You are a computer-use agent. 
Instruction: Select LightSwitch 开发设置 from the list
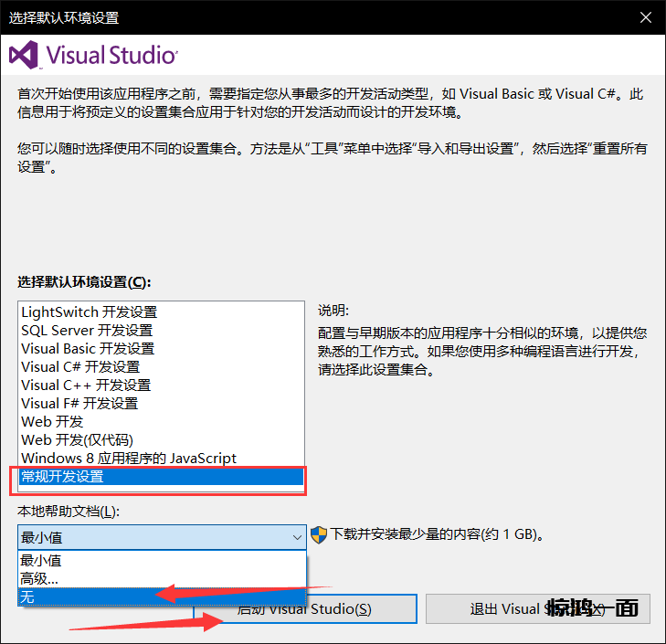(89, 312)
